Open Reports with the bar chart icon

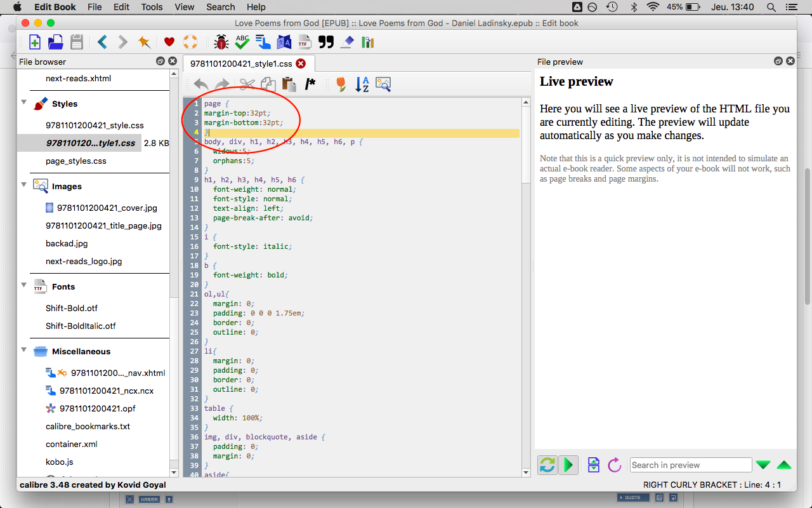(368, 43)
